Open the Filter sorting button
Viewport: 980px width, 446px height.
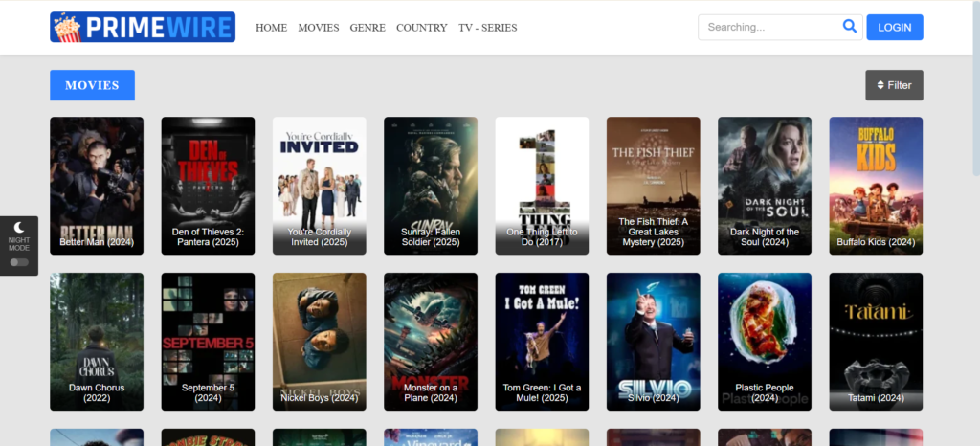894,85
